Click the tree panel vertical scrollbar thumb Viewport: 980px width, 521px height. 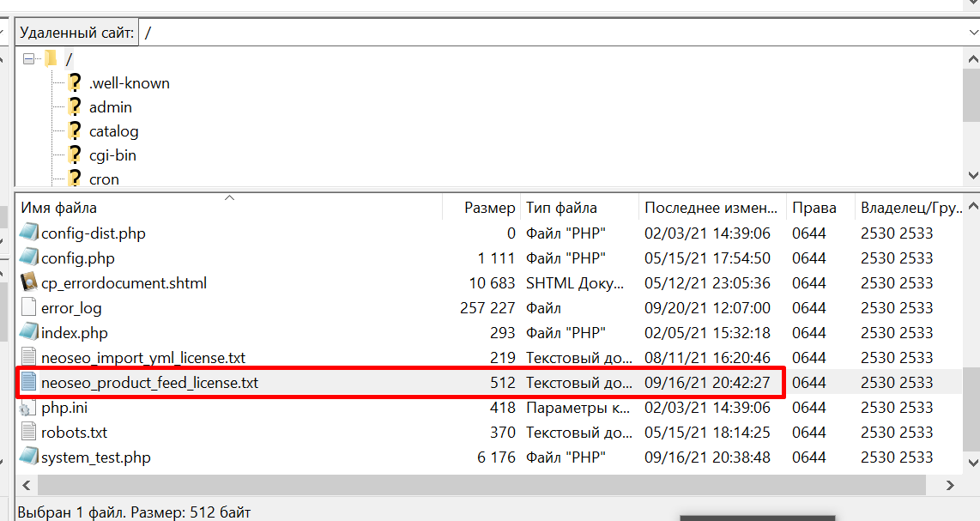(x=972, y=95)
